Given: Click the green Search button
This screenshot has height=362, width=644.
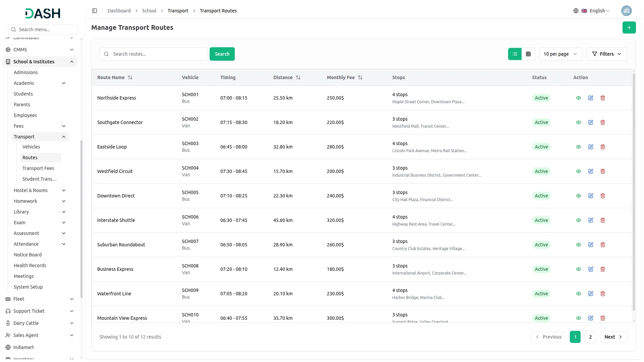Looking at the screenshot, I should [222, 54].
